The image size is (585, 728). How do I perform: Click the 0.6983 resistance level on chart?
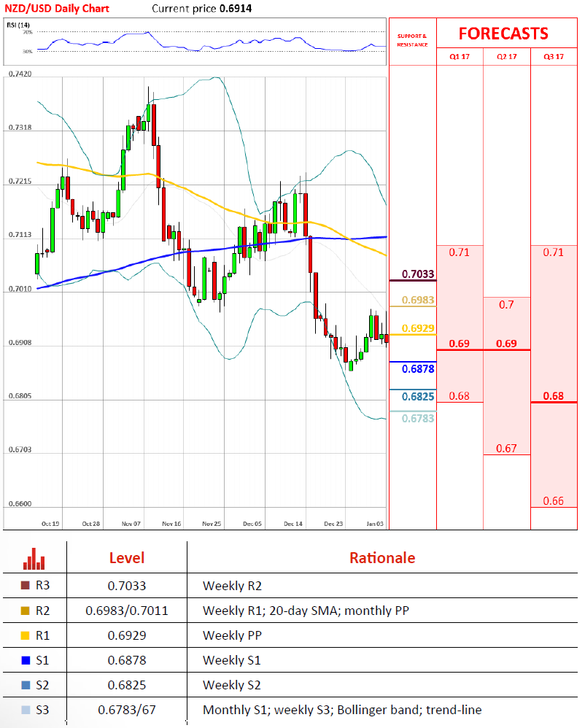click(x=418, y=300)
